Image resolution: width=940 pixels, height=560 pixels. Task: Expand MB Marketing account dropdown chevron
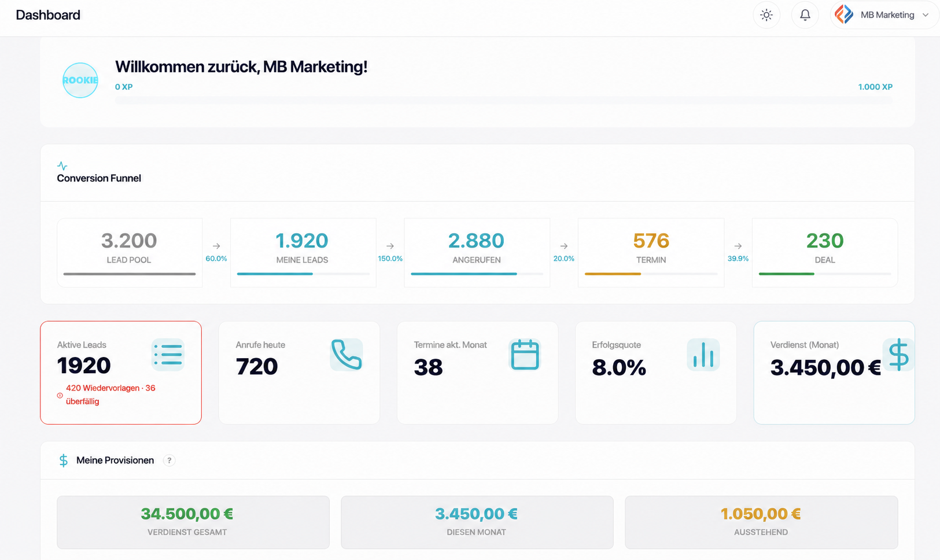click(926, 15)
